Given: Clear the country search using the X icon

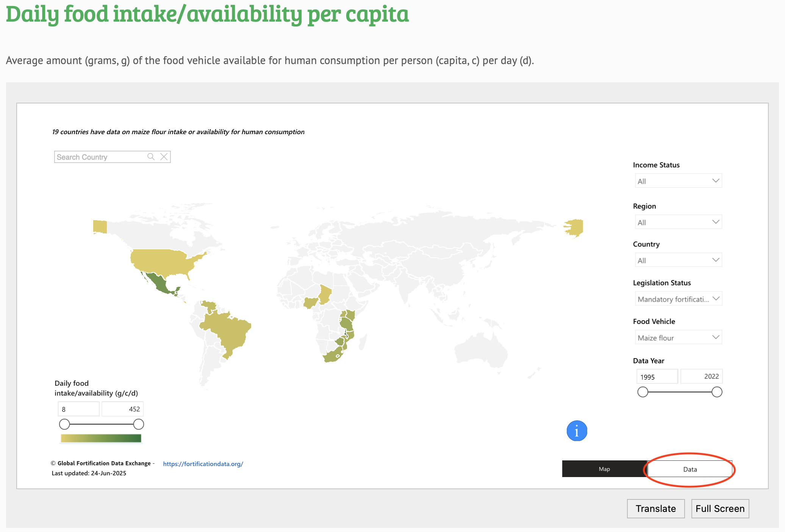Looking at the screenshot, I should [x=164, y=156].
